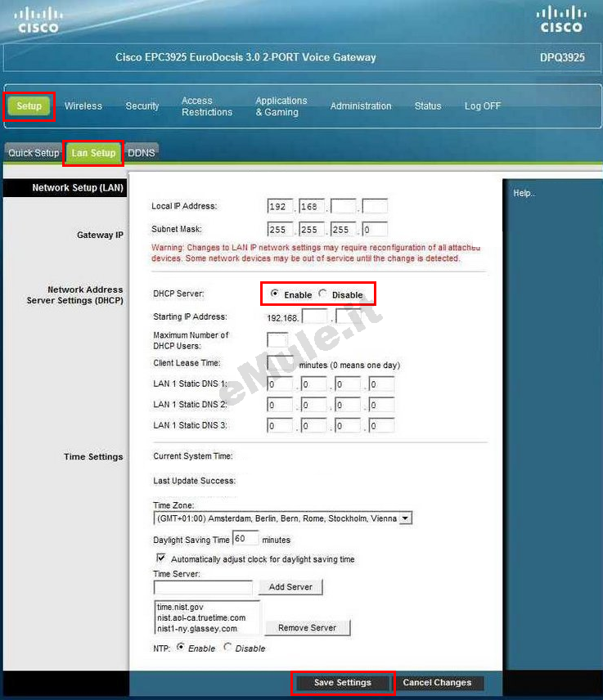Click Local IP Address third octet field

(343, 206)
